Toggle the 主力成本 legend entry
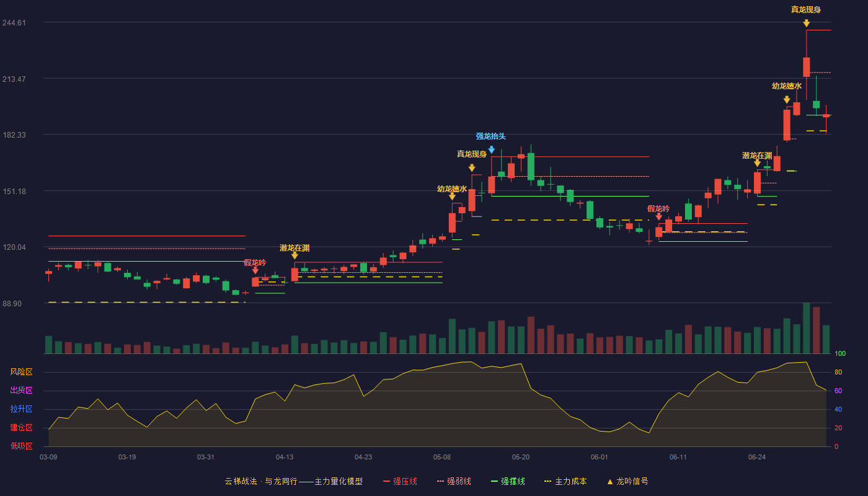The width and height of the screenshot is (868, 496). pos(565,481)
